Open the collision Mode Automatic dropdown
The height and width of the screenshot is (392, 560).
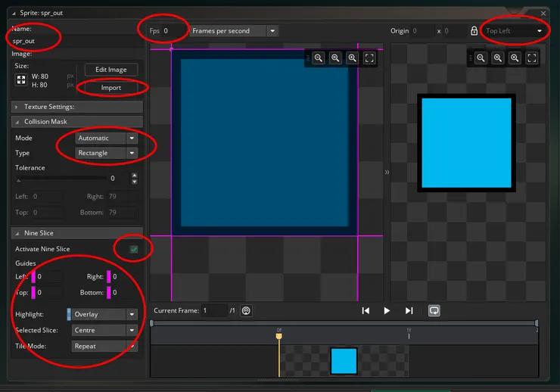(107, 138)
